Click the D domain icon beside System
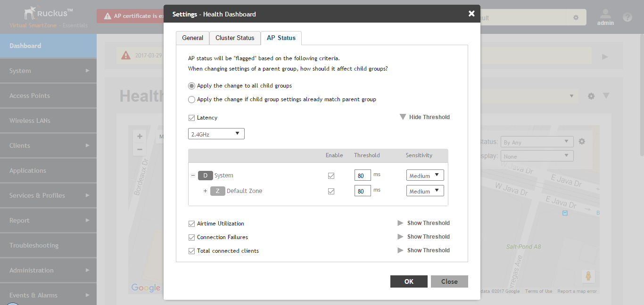Image resolution: width=644 pixels, height=305 pixels. pyautogui.click(x=205, y=176)
